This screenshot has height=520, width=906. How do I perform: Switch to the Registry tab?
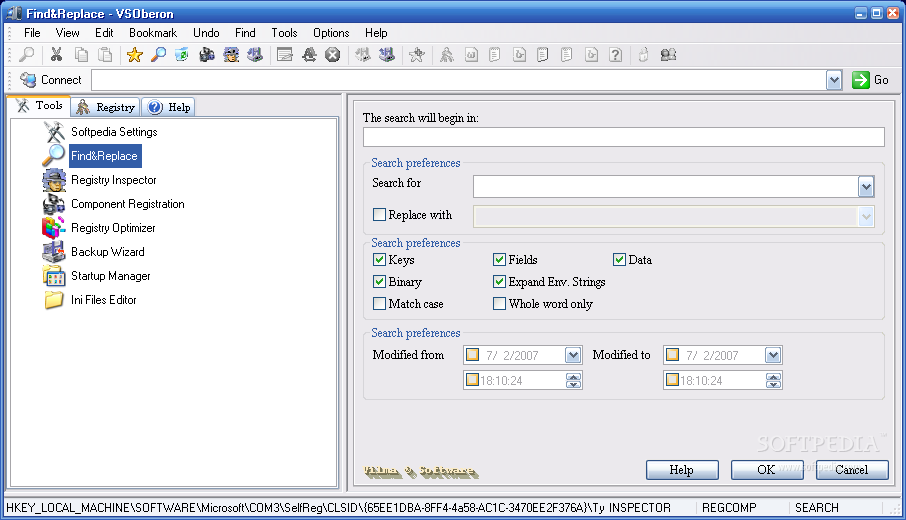[x=106, y=107]
